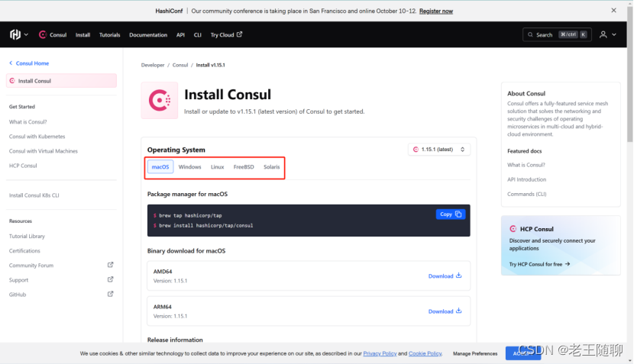The width and height of the screenshot is (634, 364).
Task: Open HCP Consul sidebar link
Action: point(23,166)
